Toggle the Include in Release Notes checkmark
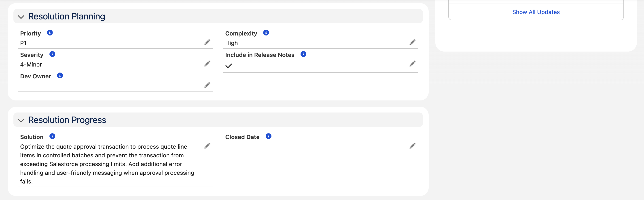Image resolution: width=644 pixels, height=200 pixels. [x=229, y=66]
